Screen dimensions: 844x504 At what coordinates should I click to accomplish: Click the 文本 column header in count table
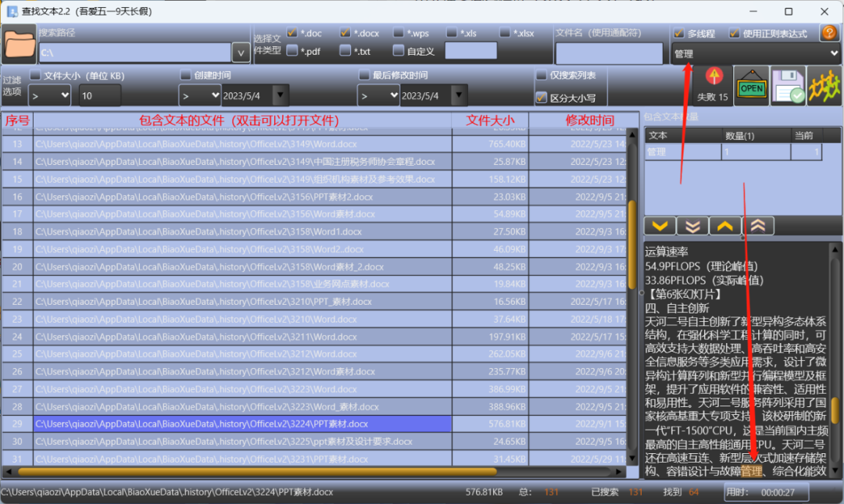(682, 136)
